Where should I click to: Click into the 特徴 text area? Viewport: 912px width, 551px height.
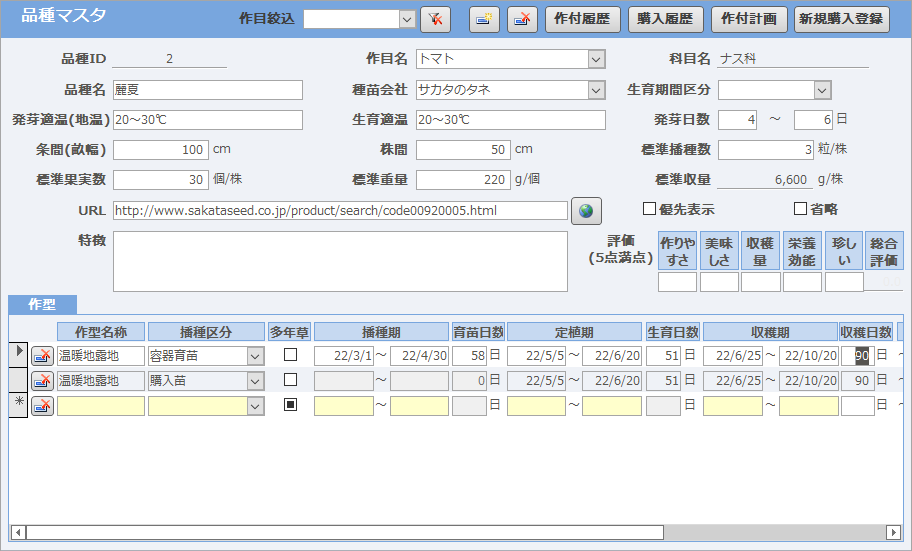(x=340, y=261)
